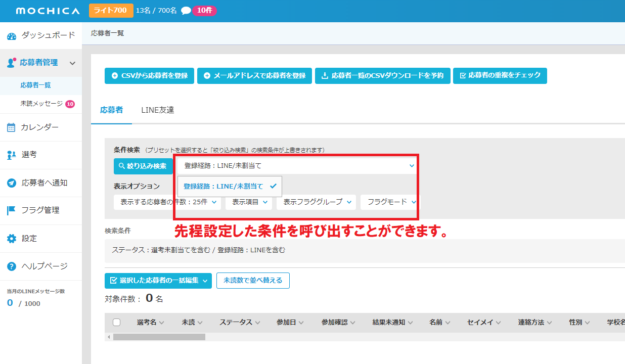Click the selection people icon in sidebar
Image resolution: width=625 pixels, height=364 pixels.
pyautogui.click(x=11, y=155)
